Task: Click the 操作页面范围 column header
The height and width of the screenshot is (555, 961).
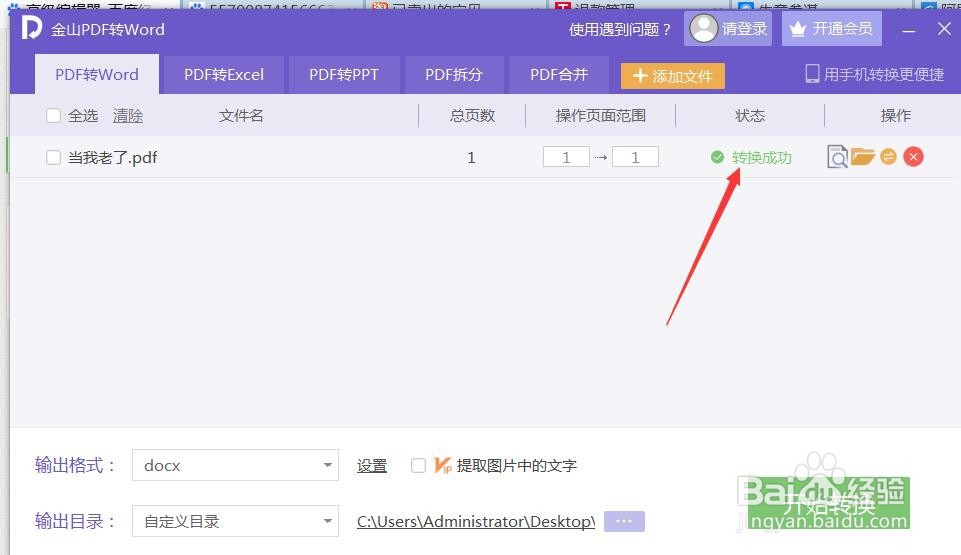Action: [x=601, y=115]
